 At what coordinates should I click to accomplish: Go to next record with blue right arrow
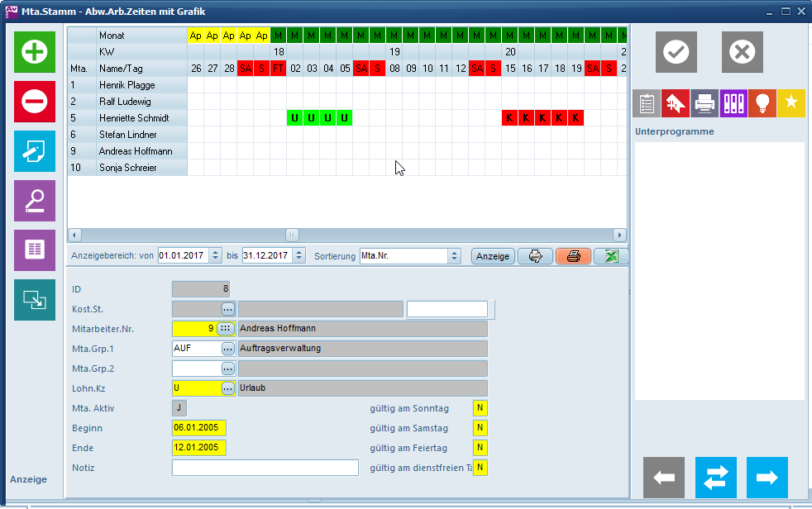coord(767,478)
